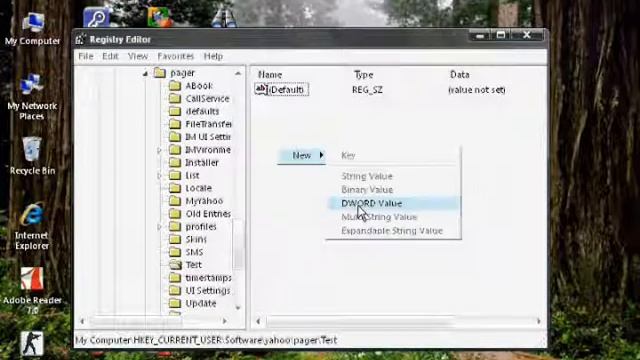Viewport: 640px width, 360px height.
Task: Click the open Test folder icon
Action: [x=175, y=265]
